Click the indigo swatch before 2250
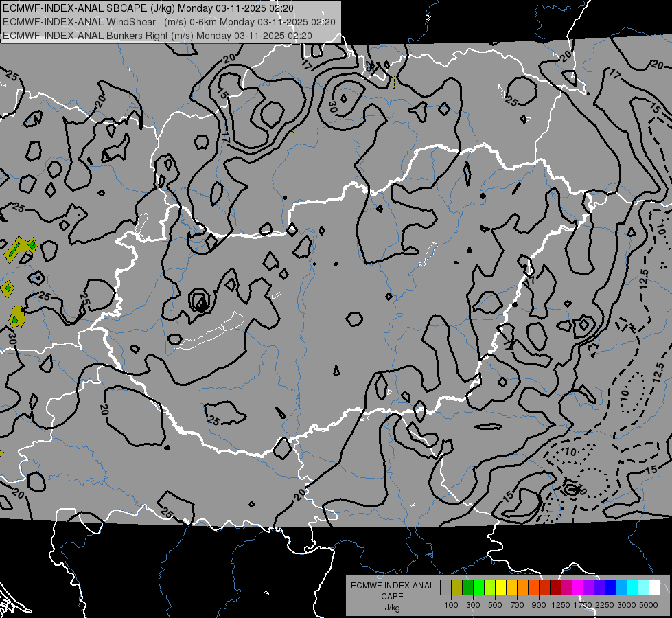Image resolution: width=672 pixels, height=618 pixels. 599,587
